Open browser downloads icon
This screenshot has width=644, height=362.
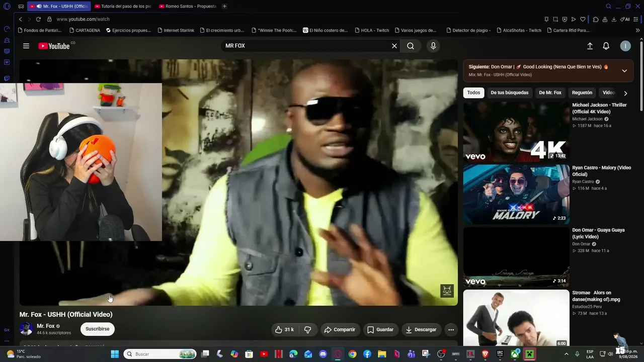pos(614,19)
